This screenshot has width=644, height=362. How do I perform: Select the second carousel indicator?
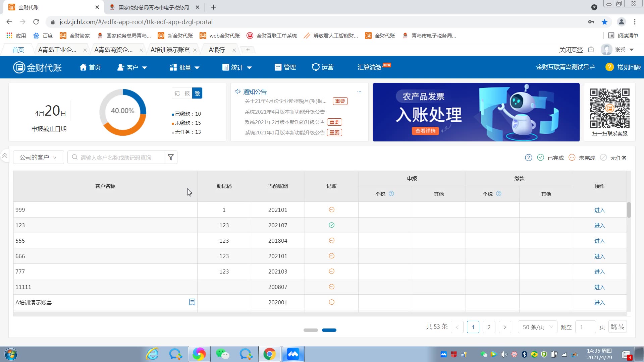click(329, 330)
